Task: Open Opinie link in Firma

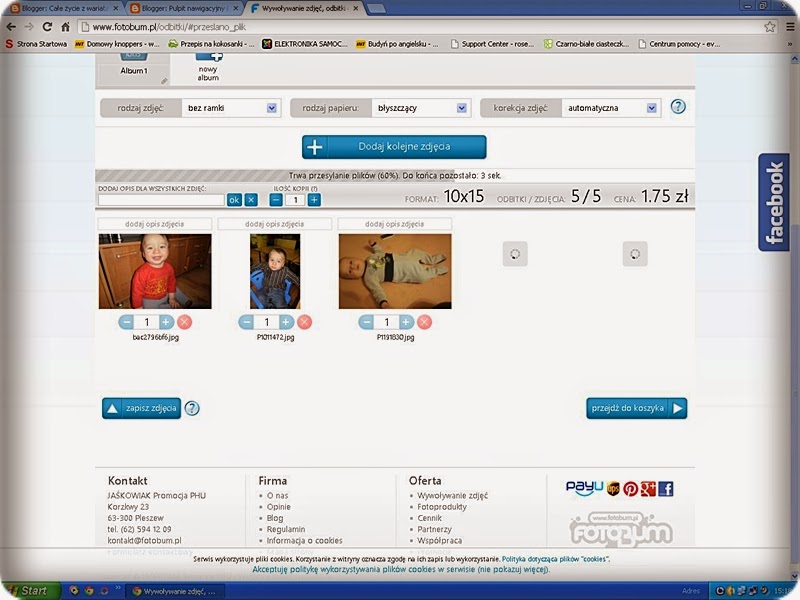Action: point(279,507)
